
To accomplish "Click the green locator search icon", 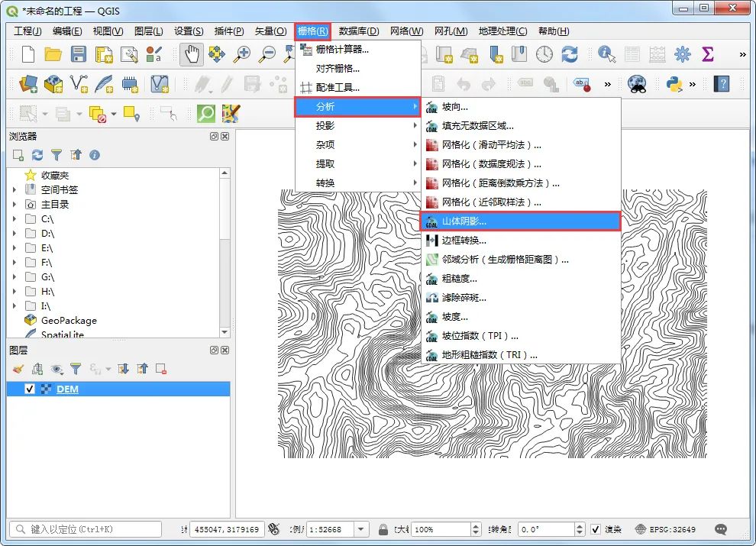I will tap(206, 114).
